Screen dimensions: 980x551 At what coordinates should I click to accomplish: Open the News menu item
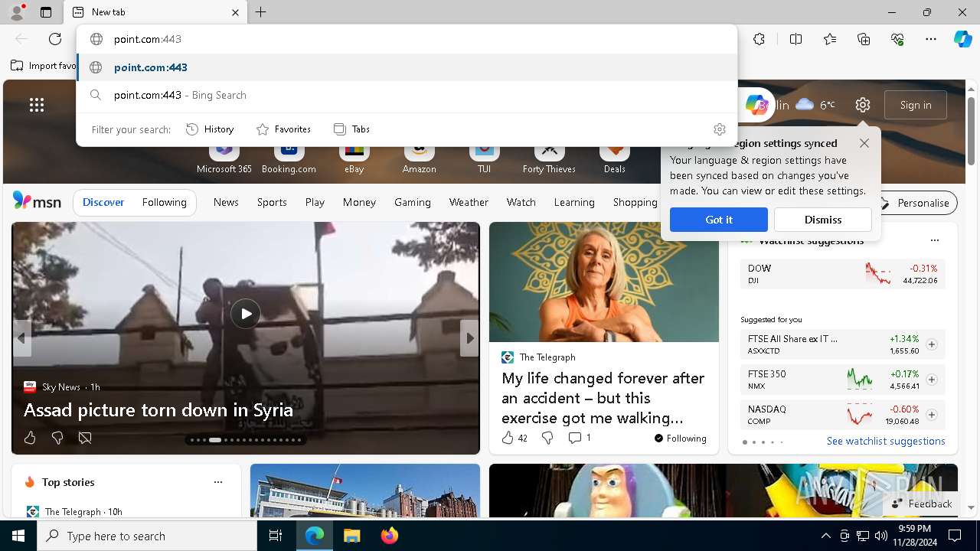point(226,202)
